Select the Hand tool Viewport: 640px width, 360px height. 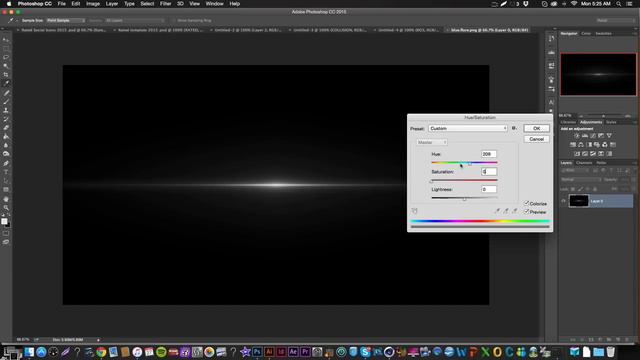pyautogui.click(x=6, y=199)
